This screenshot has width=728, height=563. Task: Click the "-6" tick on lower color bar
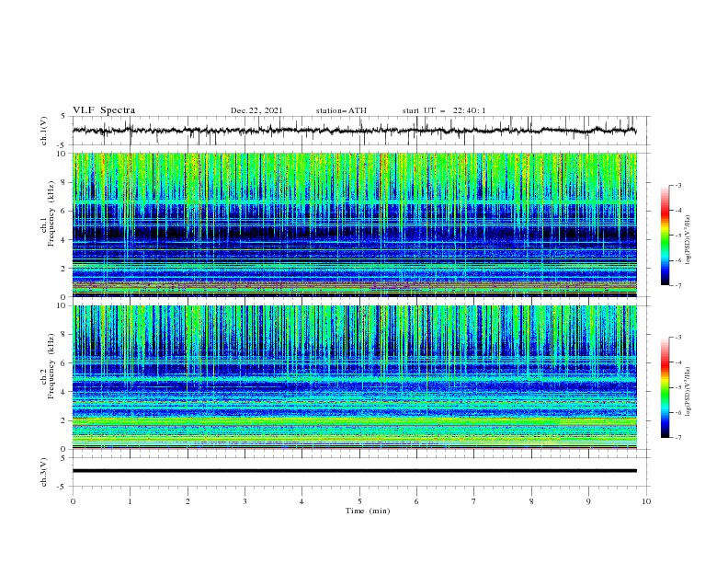[677, 412]
